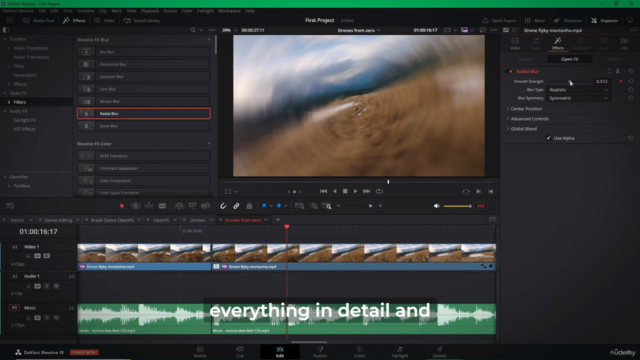Viewport: 640px width, 360px height.
Task: Switch to Open FX inspector subtab
Action: 569,59
